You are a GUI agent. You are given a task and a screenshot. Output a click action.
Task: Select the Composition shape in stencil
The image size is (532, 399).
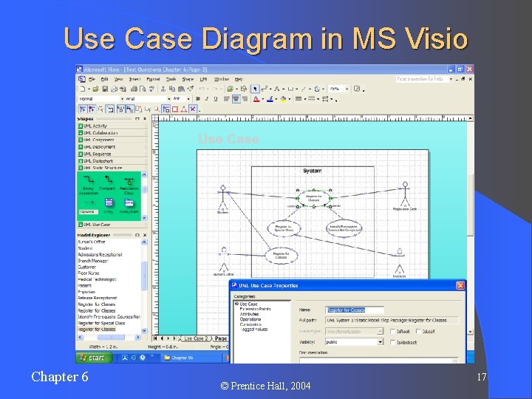point(108,183)
